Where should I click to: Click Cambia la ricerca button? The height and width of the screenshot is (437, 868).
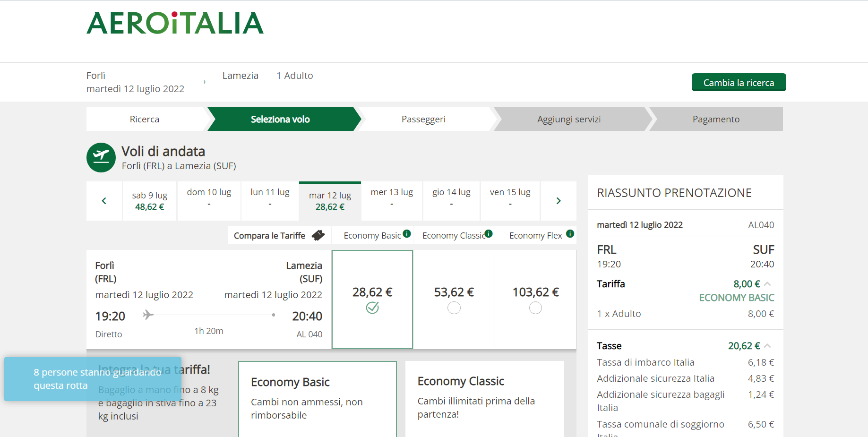point(739,82)
